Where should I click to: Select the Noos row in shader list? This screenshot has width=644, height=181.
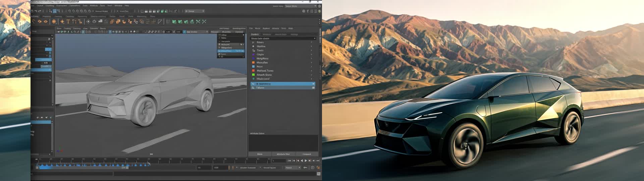click(x=283, y=67)
